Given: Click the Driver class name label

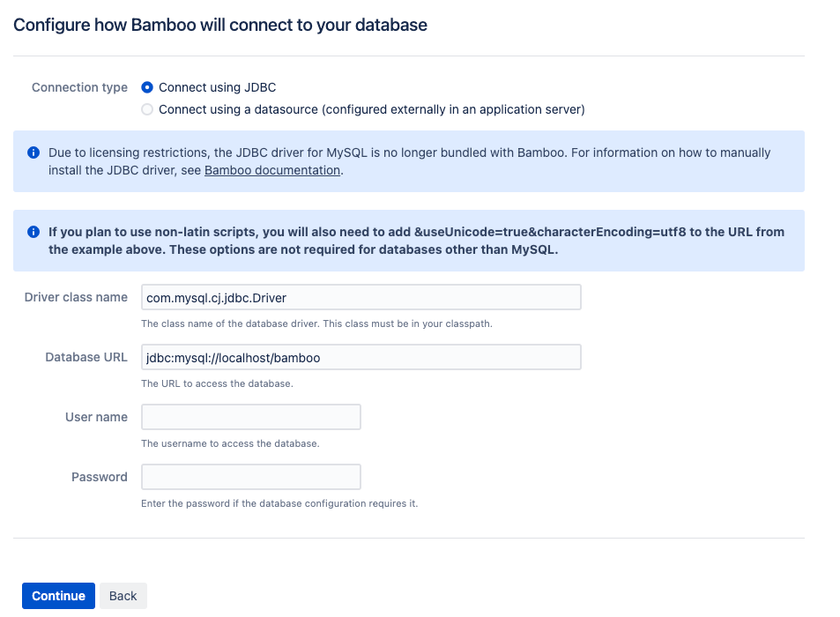Looking at the screenshot, I should 76,297.
